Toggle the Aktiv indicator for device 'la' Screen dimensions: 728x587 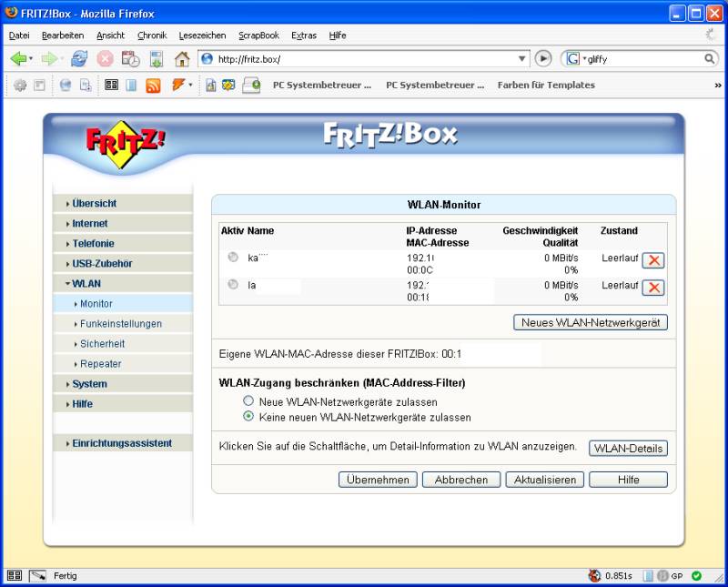(x=233, y=284)
